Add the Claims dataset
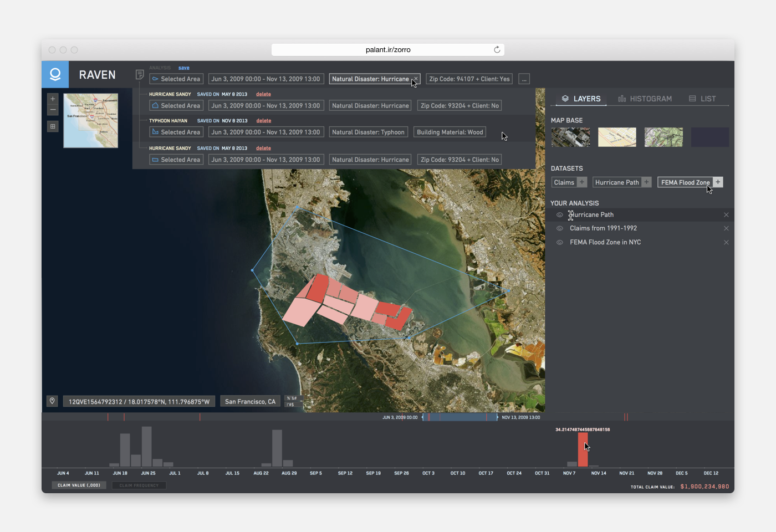Screen dimensions: 776x532 click(581, 182)
